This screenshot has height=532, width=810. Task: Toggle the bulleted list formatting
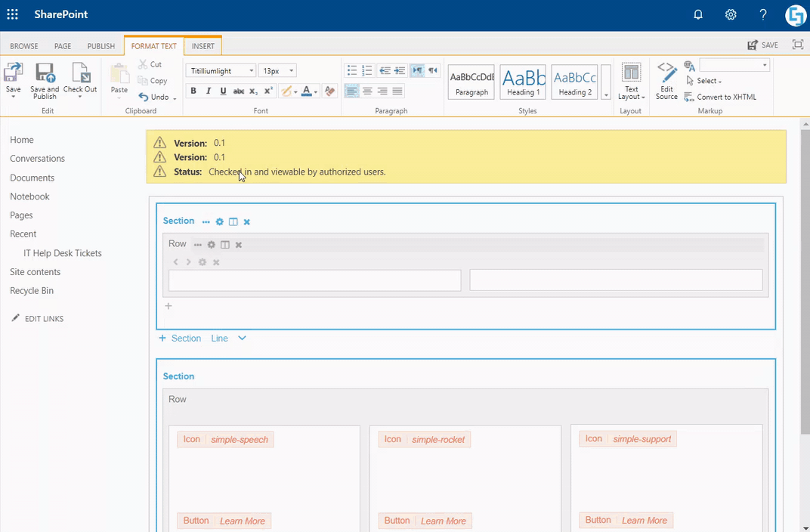(352, 70)
